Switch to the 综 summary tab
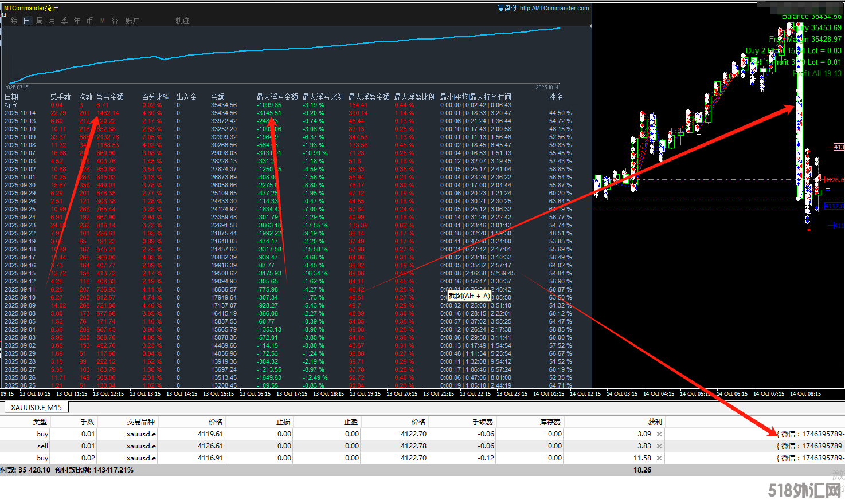 pos(14,21)
